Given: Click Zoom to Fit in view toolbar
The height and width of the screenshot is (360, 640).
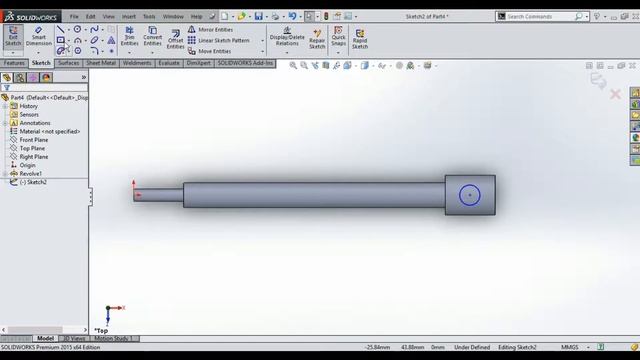Looking at the screenshot, I should click(293, 65).
